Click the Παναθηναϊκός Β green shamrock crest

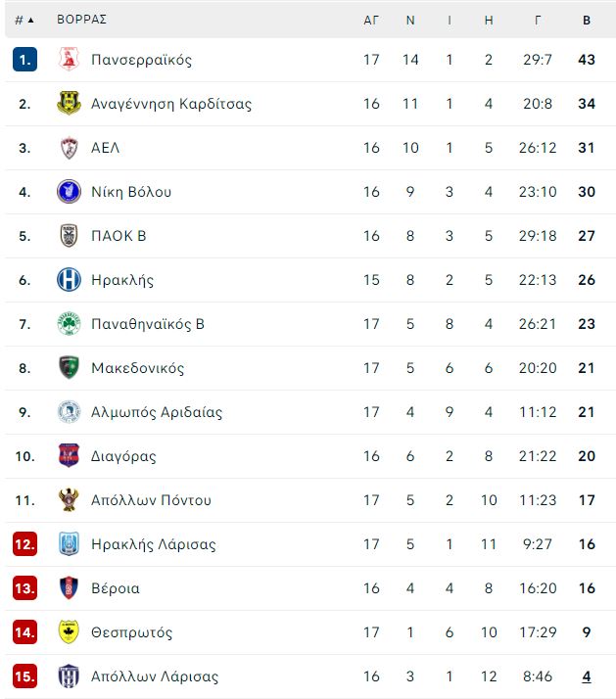[x=70, y=324]
